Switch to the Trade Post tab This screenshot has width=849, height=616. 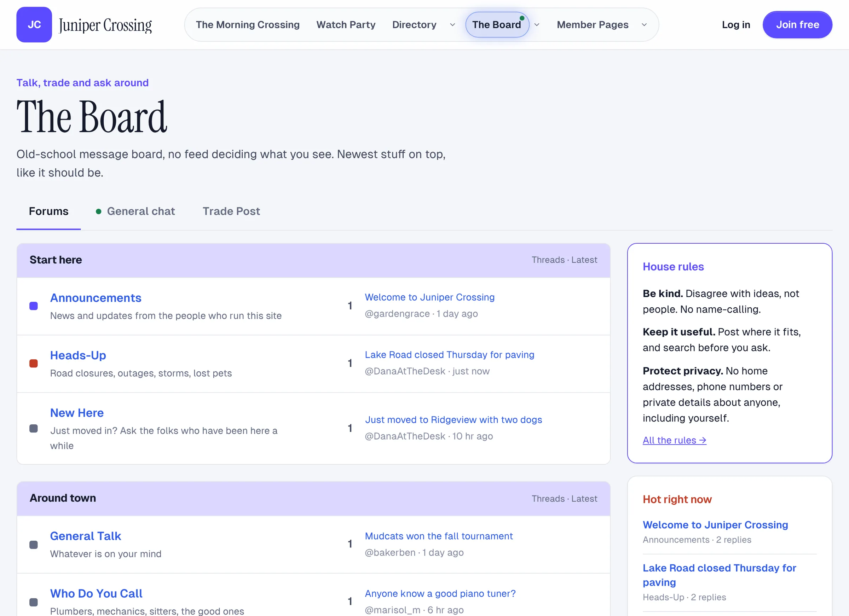[231, 211]
